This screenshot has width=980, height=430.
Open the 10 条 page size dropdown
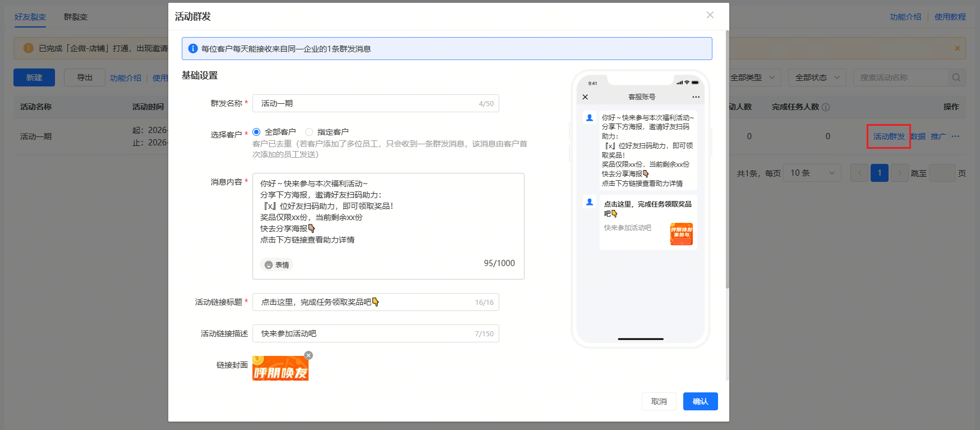[812, 173]
